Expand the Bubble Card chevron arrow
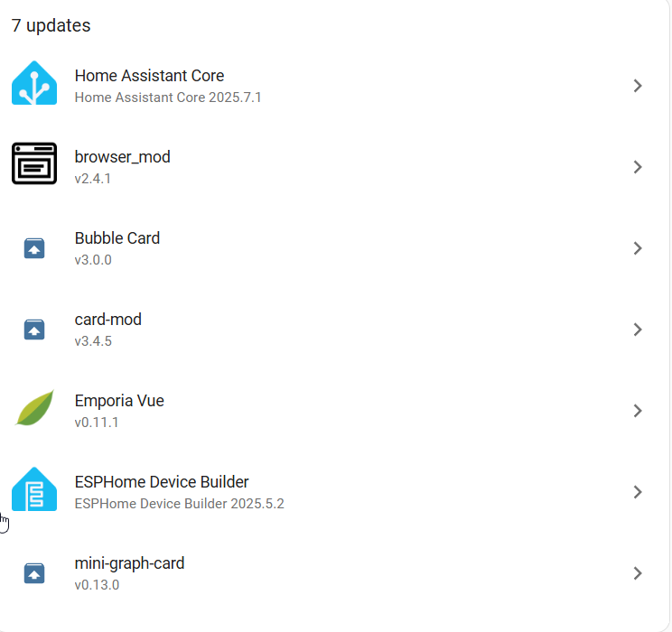The height and width of the screenshot is (632, 672). pyautogui.click(x=638, y=248)
